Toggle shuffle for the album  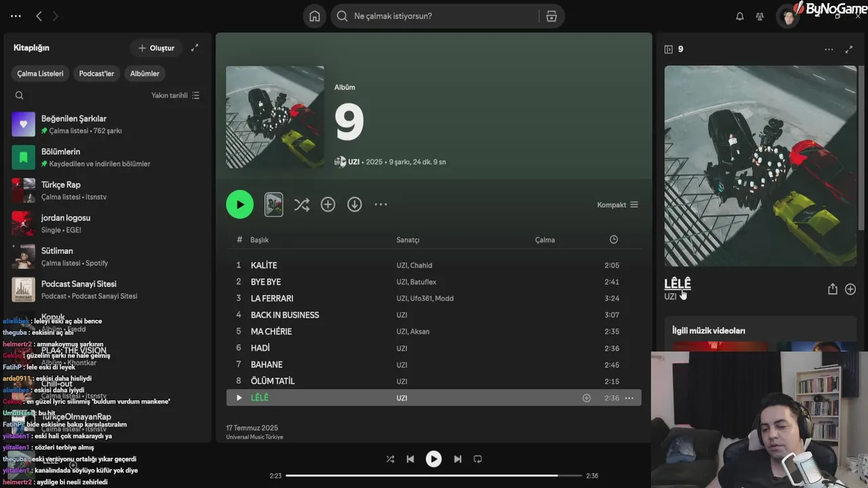coord(302,205)
